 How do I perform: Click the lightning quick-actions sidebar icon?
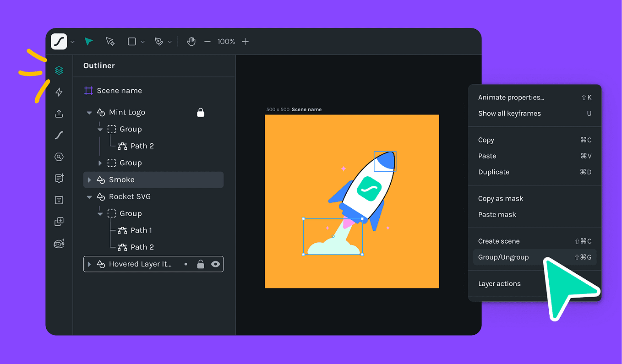pos(59,92)
